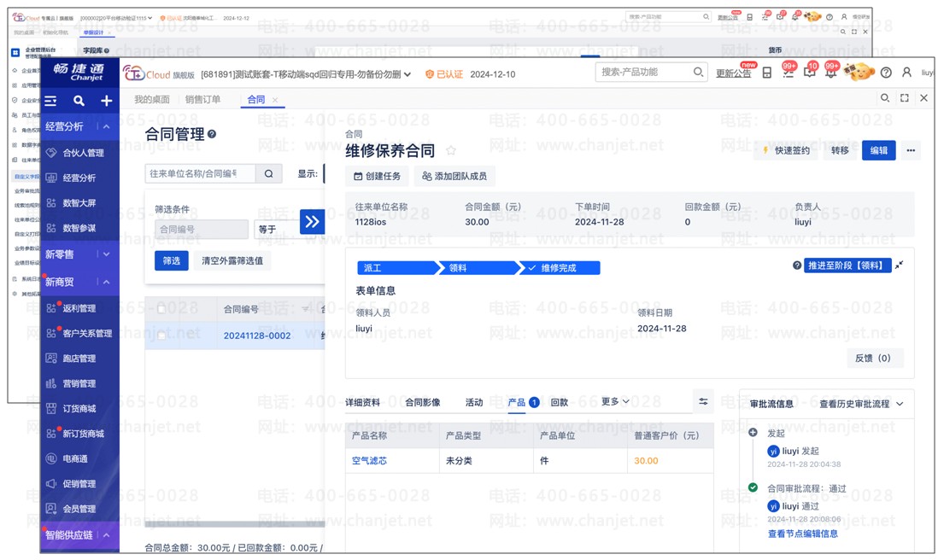Viewport: 944px width, 560px height.
Task: Click the help question mark in header
Action: pyautogui.click(x=886, y=73)
